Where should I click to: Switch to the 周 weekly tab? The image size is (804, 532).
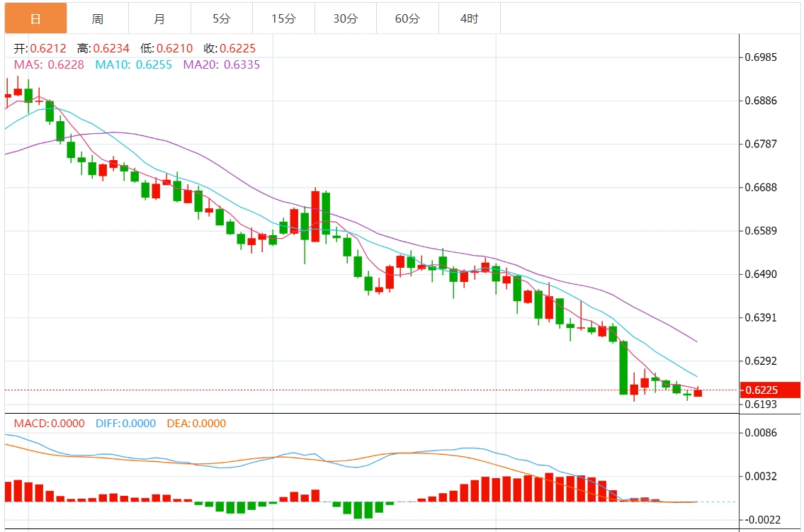(98, 18)
